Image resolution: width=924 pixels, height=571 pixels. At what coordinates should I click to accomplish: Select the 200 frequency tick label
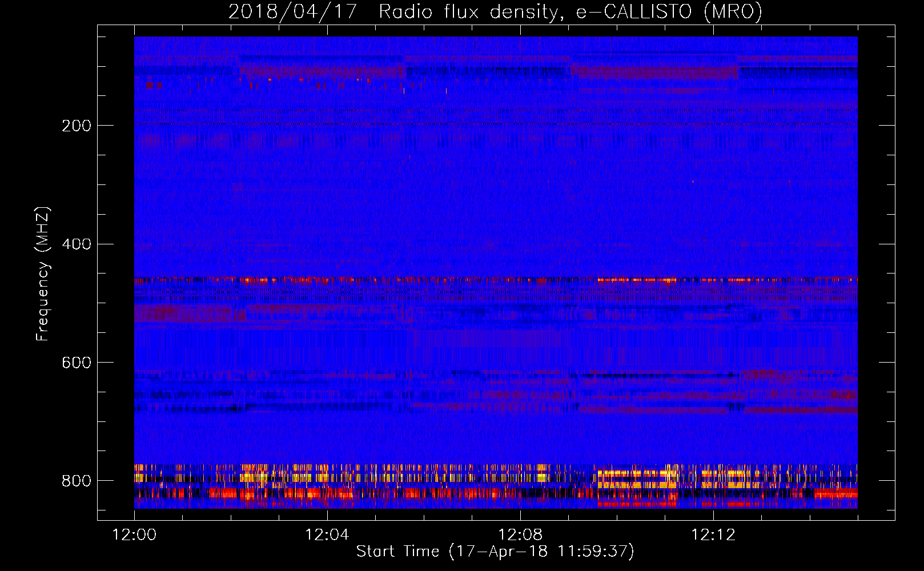point(77,126)
